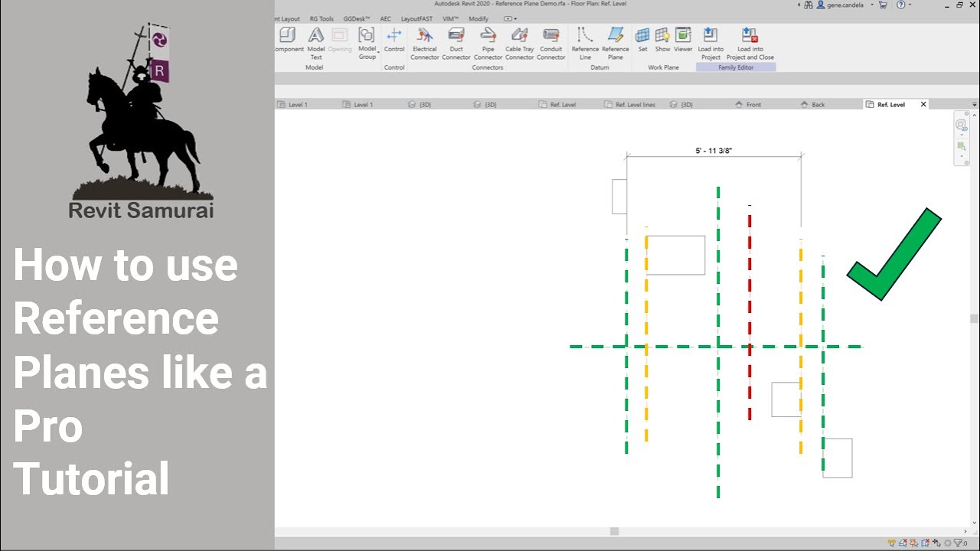
Task: Expand the Model Group dropdown arrow
Action: pos(378,52)
